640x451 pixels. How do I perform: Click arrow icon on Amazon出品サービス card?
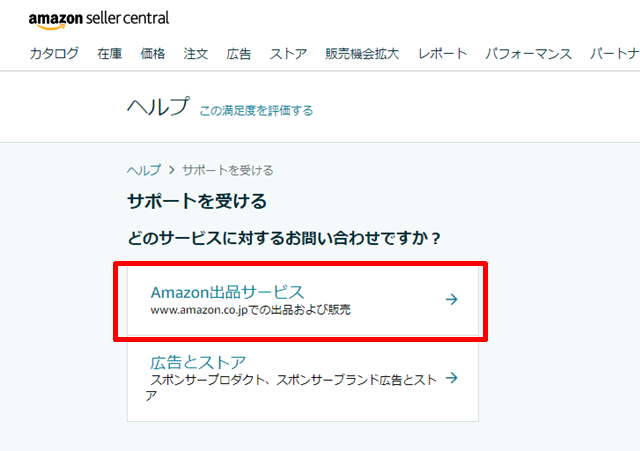coord(451,298)
